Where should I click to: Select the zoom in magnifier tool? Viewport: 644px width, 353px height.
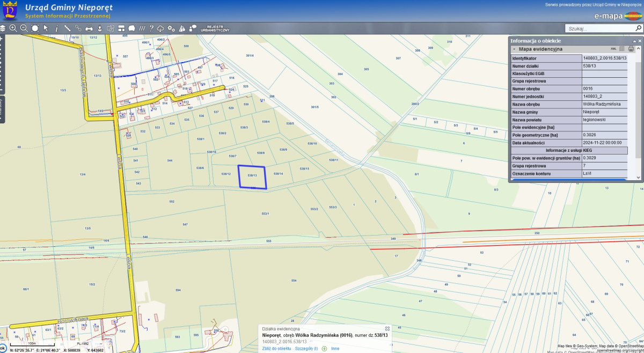point(13,28)
